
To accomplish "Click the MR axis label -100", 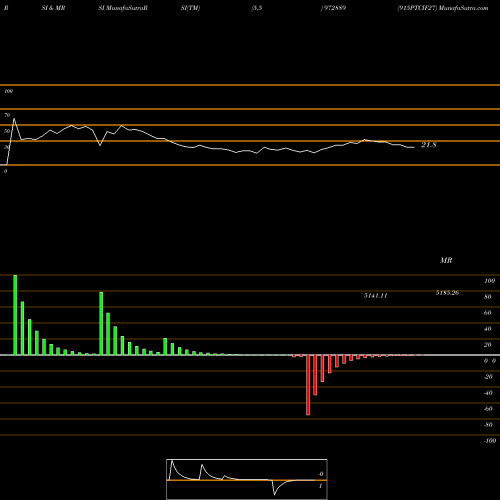I will tap(490, 441).
